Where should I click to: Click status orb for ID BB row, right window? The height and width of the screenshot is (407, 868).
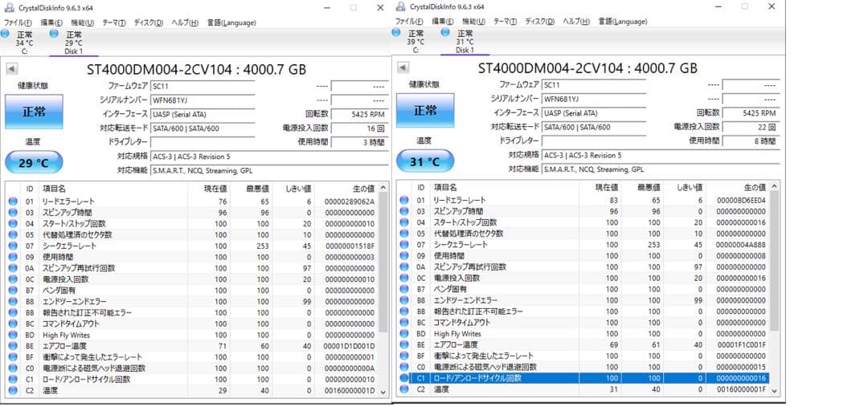(x=404, y=311)
